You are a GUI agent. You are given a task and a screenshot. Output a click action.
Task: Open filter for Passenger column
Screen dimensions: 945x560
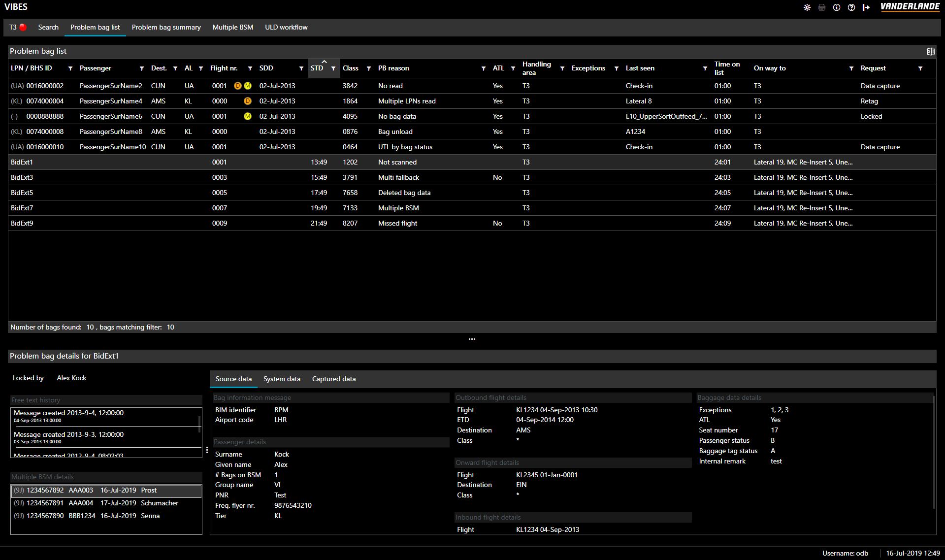[142, 68]
